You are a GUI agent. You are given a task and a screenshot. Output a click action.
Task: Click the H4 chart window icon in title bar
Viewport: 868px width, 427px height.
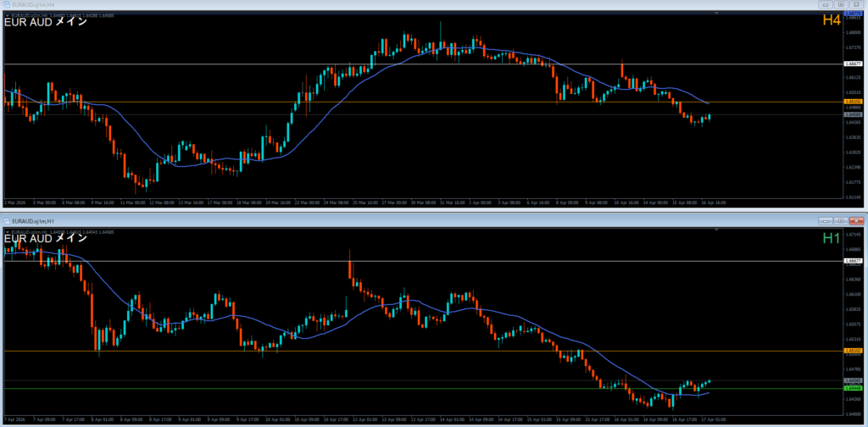coord(6,5)
